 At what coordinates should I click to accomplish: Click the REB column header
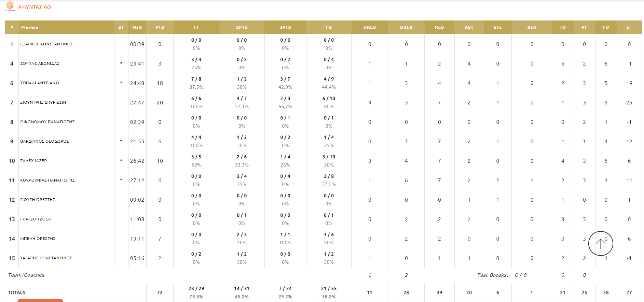(x=439, y=27)
